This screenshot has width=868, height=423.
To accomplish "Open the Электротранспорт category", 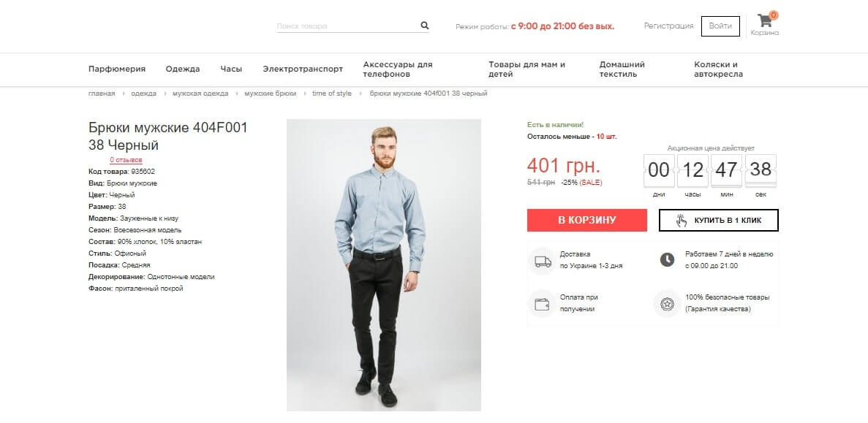I will (303, 69).
